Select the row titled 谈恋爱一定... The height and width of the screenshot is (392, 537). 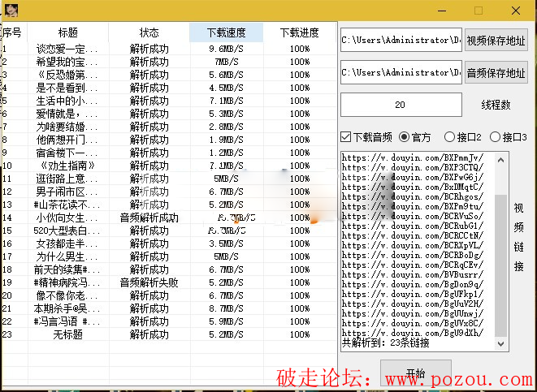click(x=170, y=49)
